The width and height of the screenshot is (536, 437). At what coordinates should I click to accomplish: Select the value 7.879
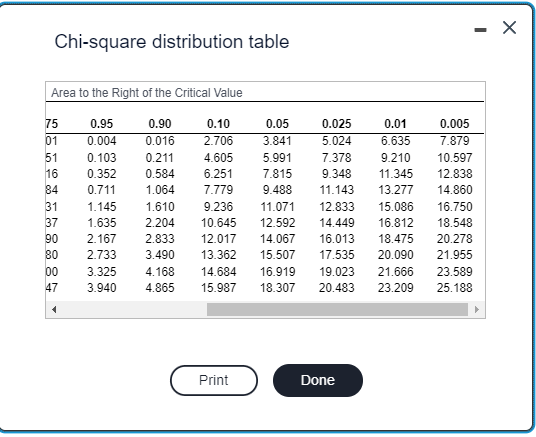click(x=455, y=141)
